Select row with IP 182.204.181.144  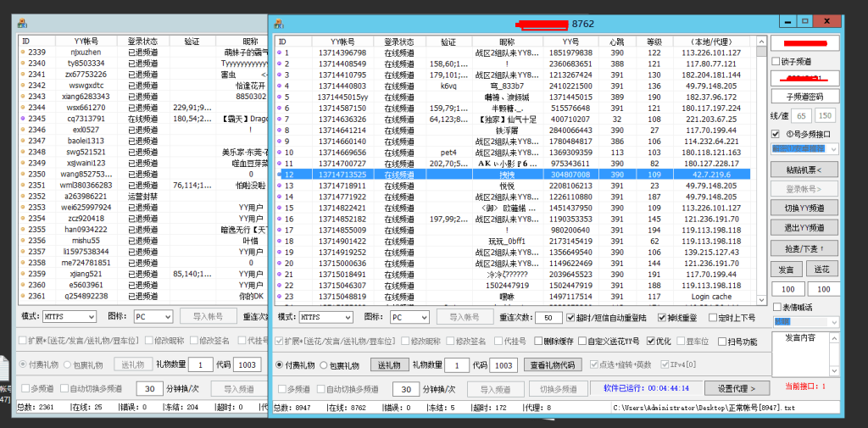pos(513,75)
